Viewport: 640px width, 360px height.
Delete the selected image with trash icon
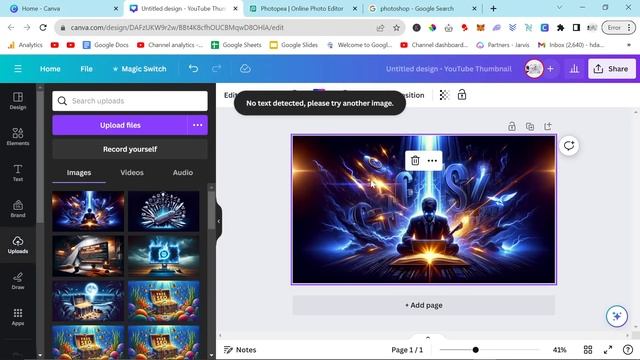click(415, 160)
